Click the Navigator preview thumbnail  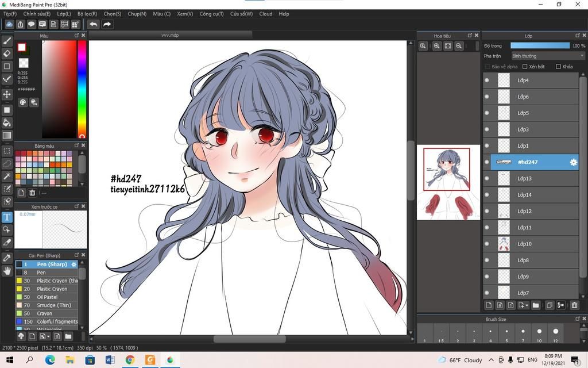pos(448,182)
